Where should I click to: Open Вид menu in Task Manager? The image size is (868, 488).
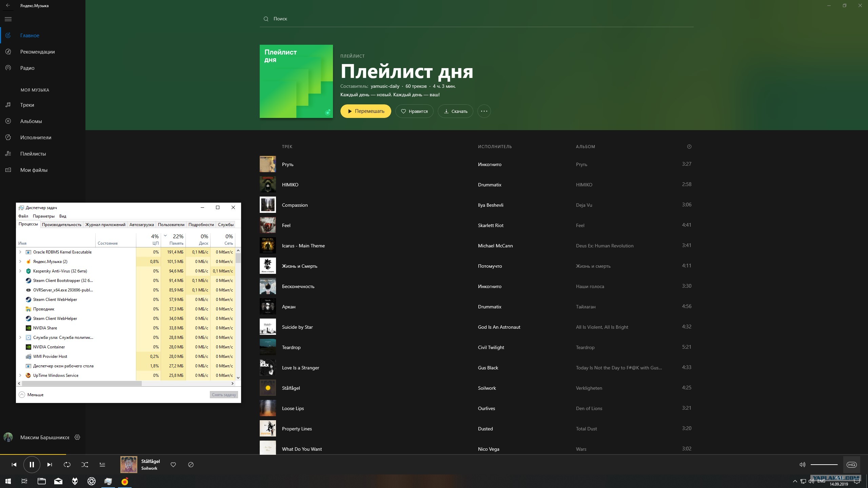(63, 216)
